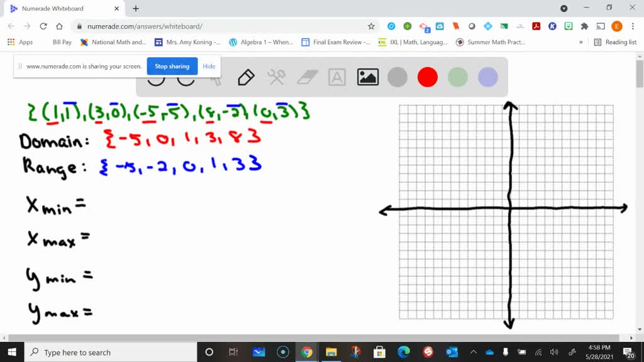This screenshot has width=644, height=362.
Task: Open the extensions puzzle piece menu
Action: tap(584, 26)
